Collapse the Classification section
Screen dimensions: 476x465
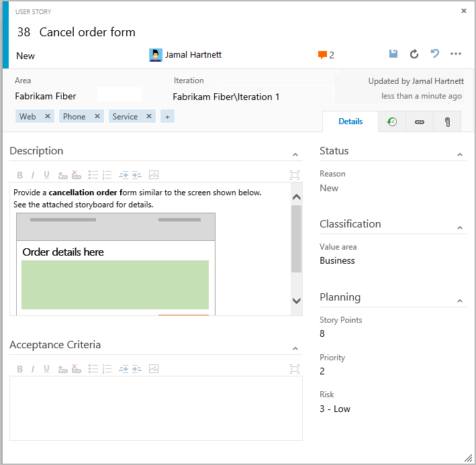pos(460,227)
